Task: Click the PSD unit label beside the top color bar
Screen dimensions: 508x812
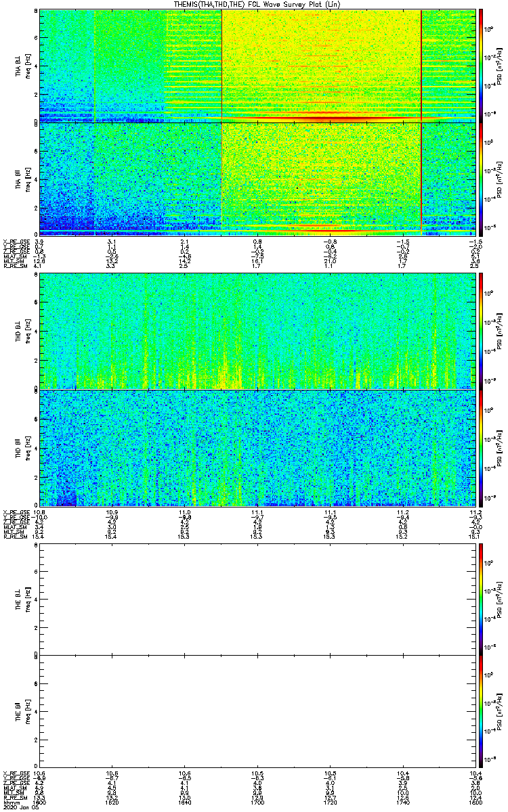Action: pos(499,66)
